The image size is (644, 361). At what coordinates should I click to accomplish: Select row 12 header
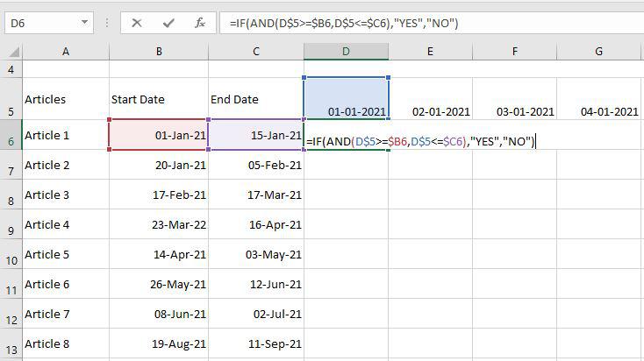[11, 314]
